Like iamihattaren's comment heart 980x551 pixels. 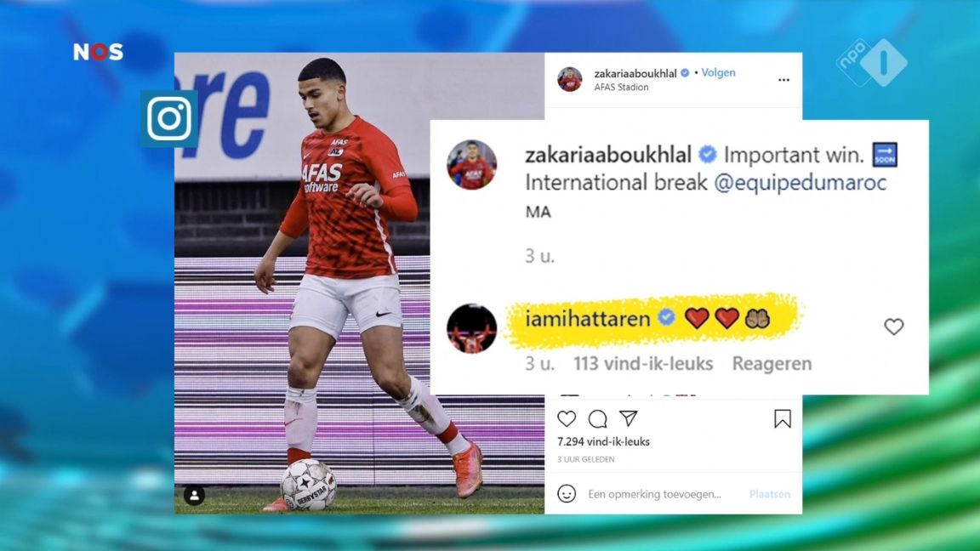point(894,327)
